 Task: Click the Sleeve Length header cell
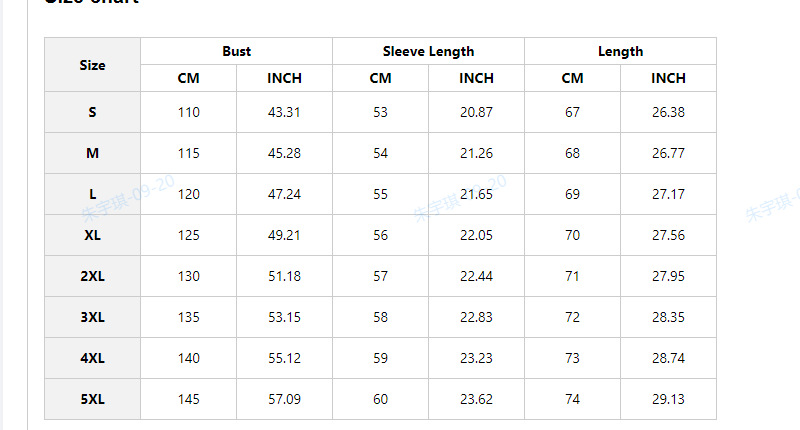tap(428, 51)
